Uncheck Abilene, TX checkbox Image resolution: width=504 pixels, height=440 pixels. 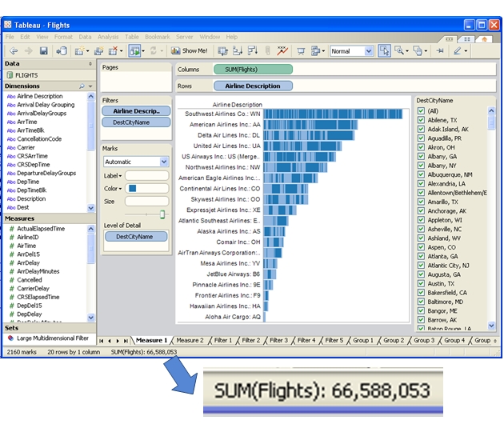[421, 120]
